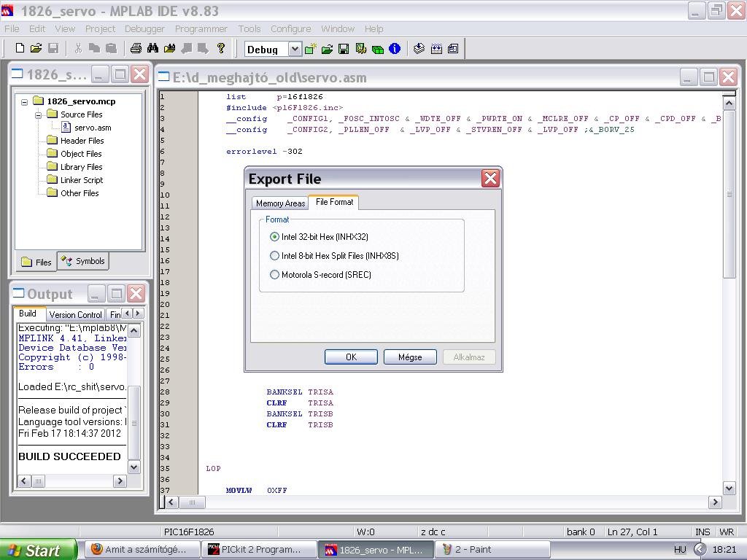The image size is (747, 560).
Task: Click the Print icon
Action: coord(136,48)
